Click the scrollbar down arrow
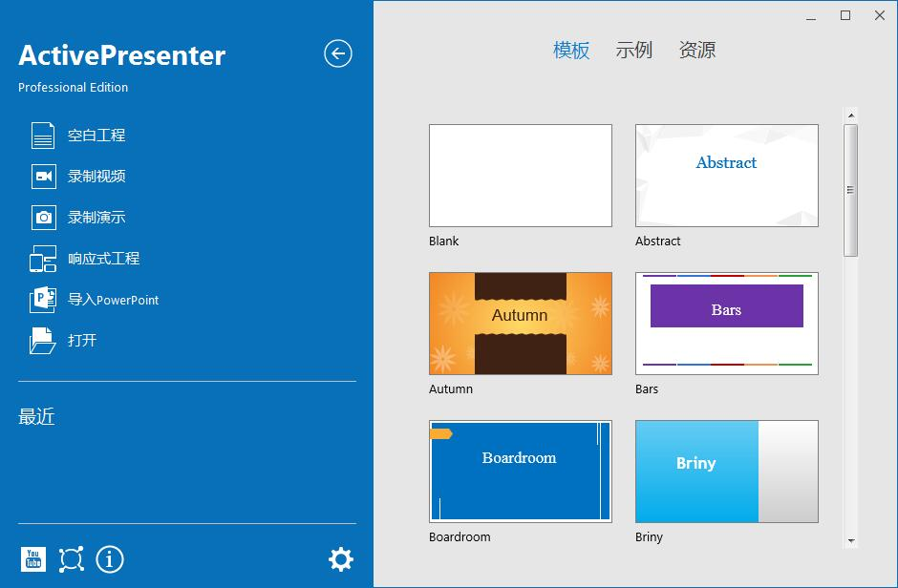 850,541
